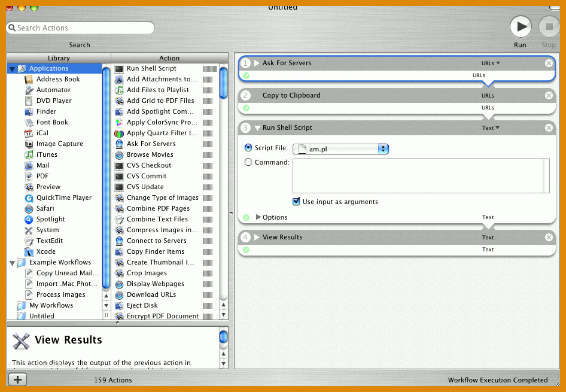
Task: Select the Finder library icon
Action: [29, 111]
